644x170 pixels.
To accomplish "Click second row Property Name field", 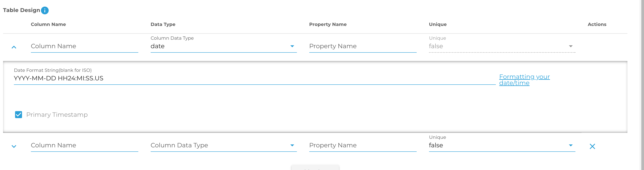I will pyautogui.click(x=363, y=145).
